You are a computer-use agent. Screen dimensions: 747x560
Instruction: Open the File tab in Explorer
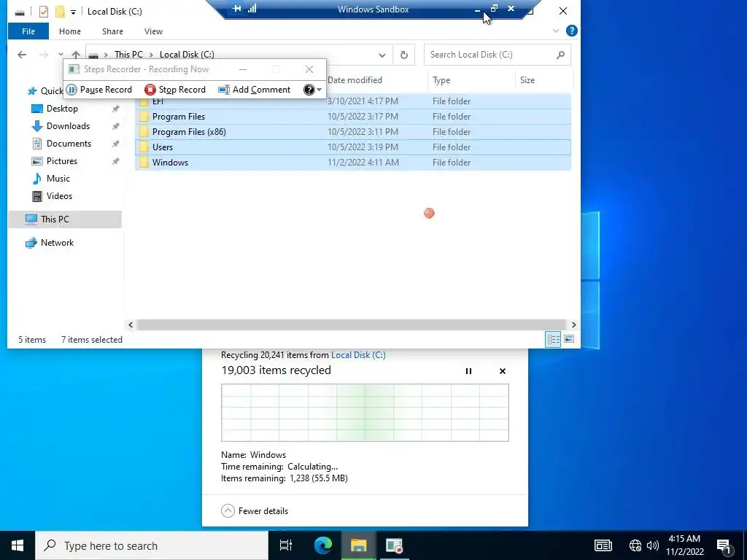(28, 31)
